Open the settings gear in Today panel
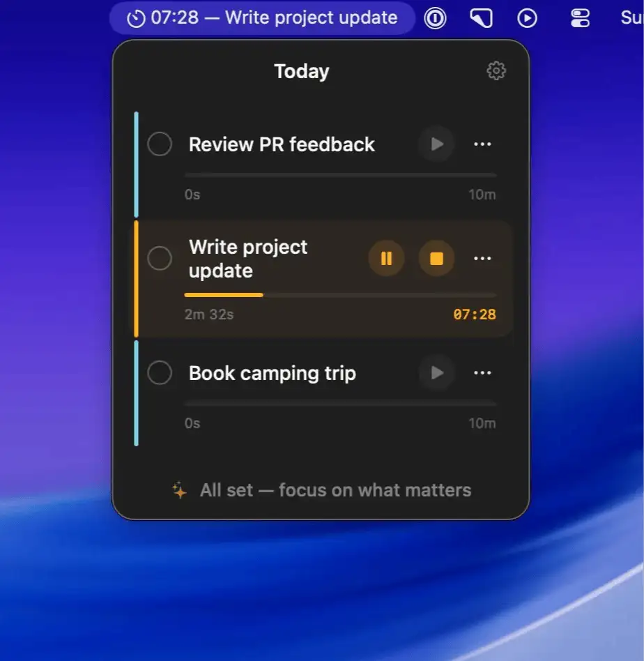This screenshot has width=644, height=661. click(496, 70)
